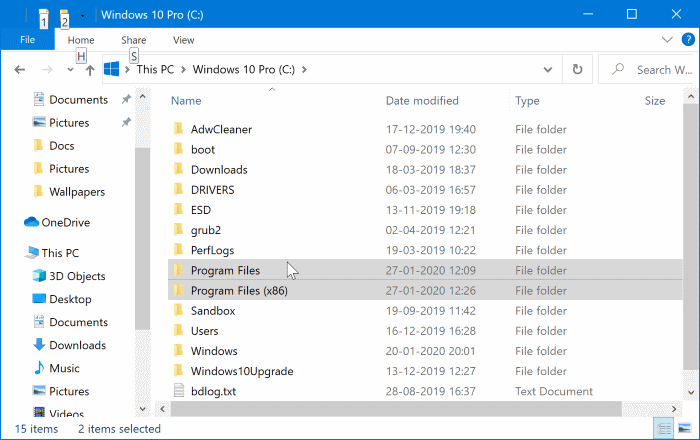Click the Forward navigation arrow
Image resolution: width=700 pixels, height=440 pixels.
[x=47, y=70]
